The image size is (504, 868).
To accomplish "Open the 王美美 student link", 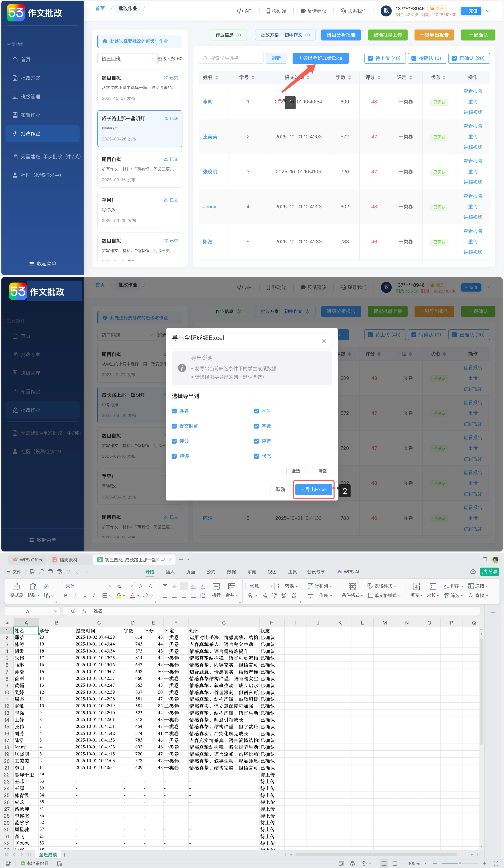I will tap(210, 137).
